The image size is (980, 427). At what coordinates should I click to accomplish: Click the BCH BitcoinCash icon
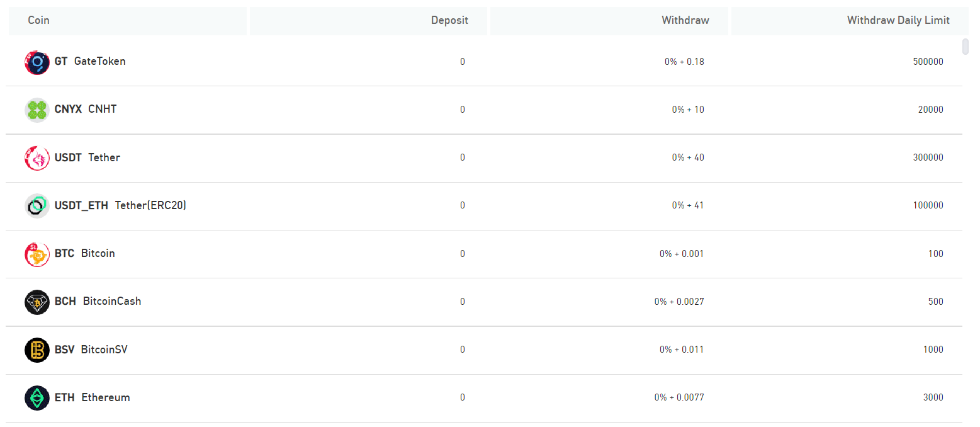[37, 302]
